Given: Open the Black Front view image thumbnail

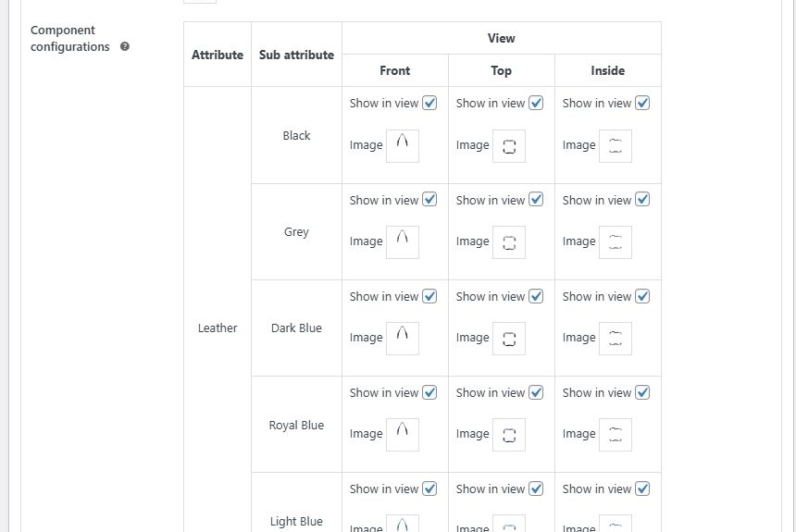Looking at the screenshot, I should click(403, 145).
